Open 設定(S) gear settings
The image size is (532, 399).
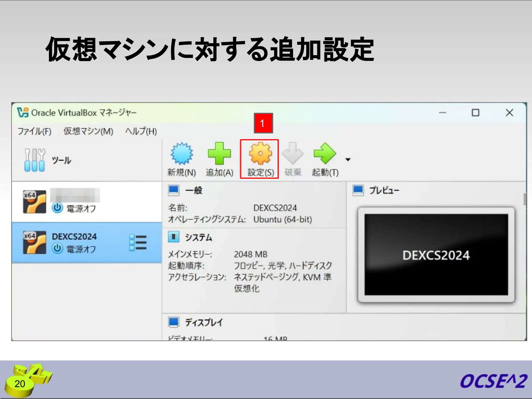(x=260, y=159)
